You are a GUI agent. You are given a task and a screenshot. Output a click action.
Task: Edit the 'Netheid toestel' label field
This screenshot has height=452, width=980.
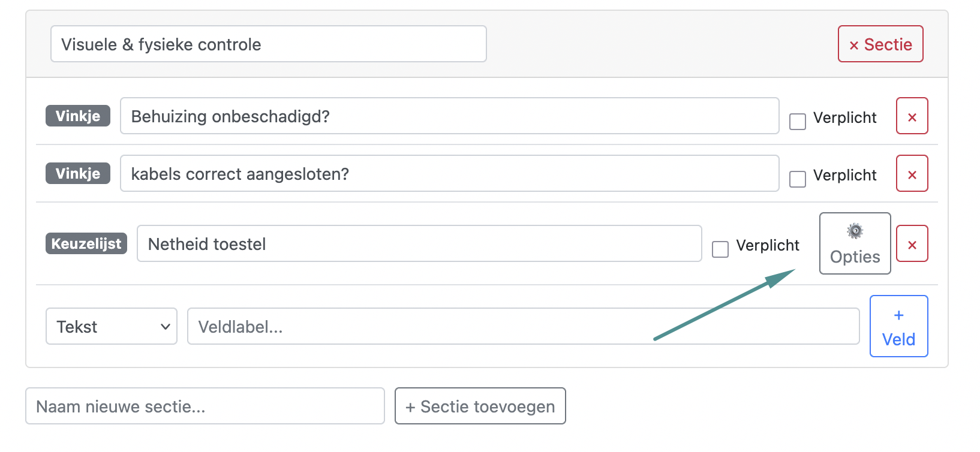point(419,243)
